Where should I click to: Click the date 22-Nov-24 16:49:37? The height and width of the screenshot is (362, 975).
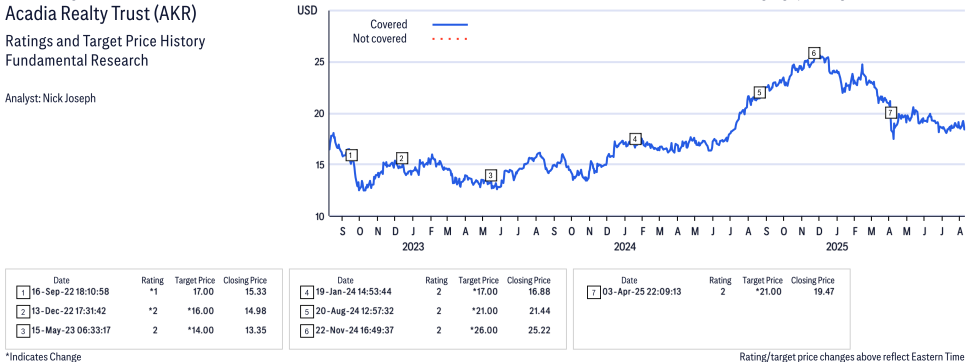pos(354,330)
